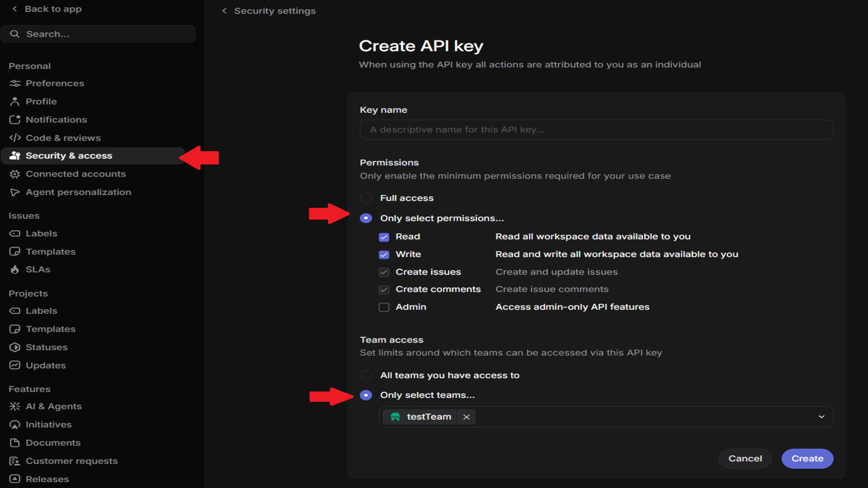Click the Documents page icon
Screen dimensions: 868x488
pos(15,443)
